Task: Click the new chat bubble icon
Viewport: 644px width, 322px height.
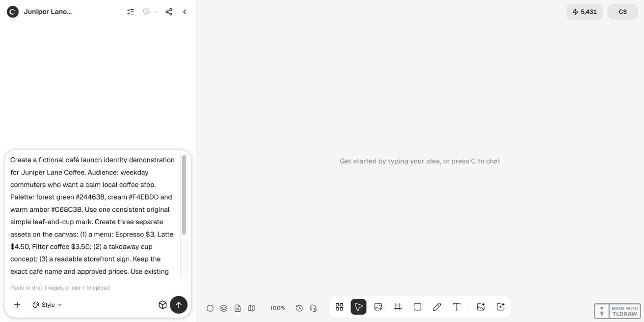Action: pyautogui.click(x=146, y=12)
